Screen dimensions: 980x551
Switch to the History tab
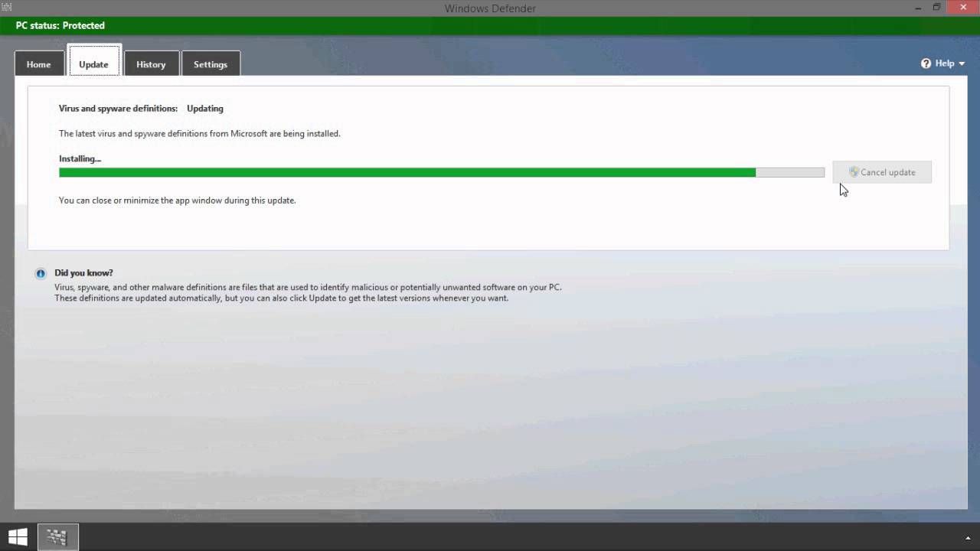pyautogui.click(x=151, y=64)
